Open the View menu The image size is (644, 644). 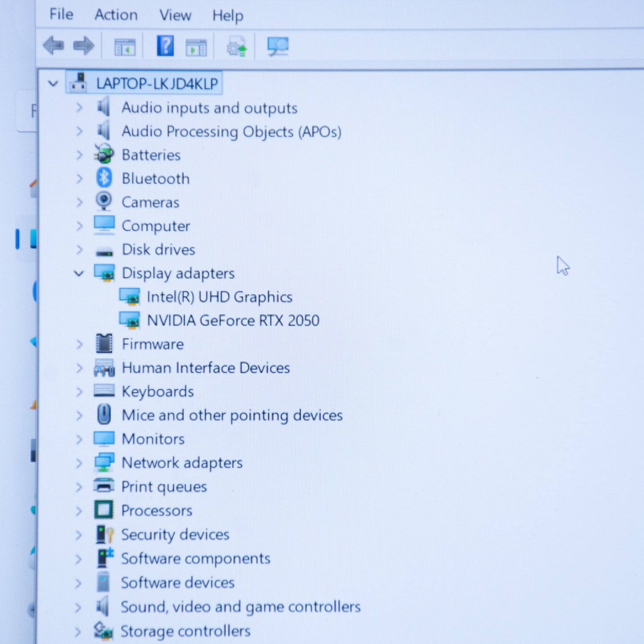pos(175,15)
